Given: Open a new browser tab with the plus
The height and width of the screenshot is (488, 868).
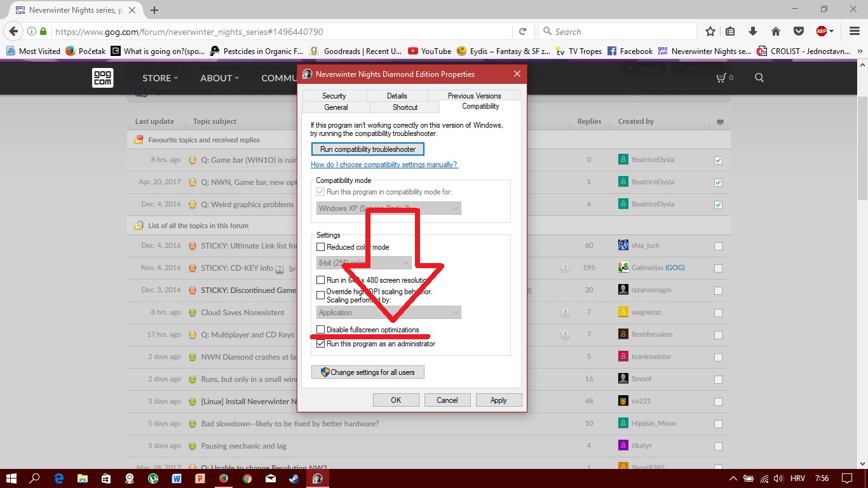Looking at the screenshot, I should 154,10.
